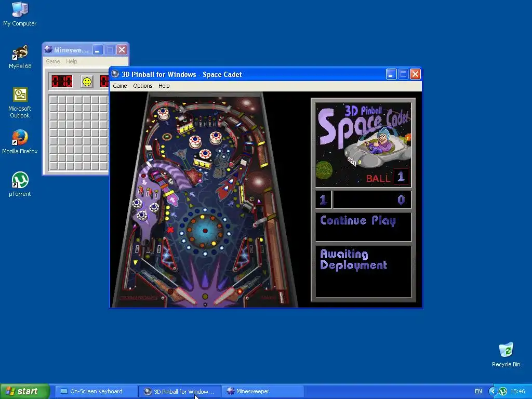
Task: Minimize the 3D Pinball window
Action: [x=391, y=74]
